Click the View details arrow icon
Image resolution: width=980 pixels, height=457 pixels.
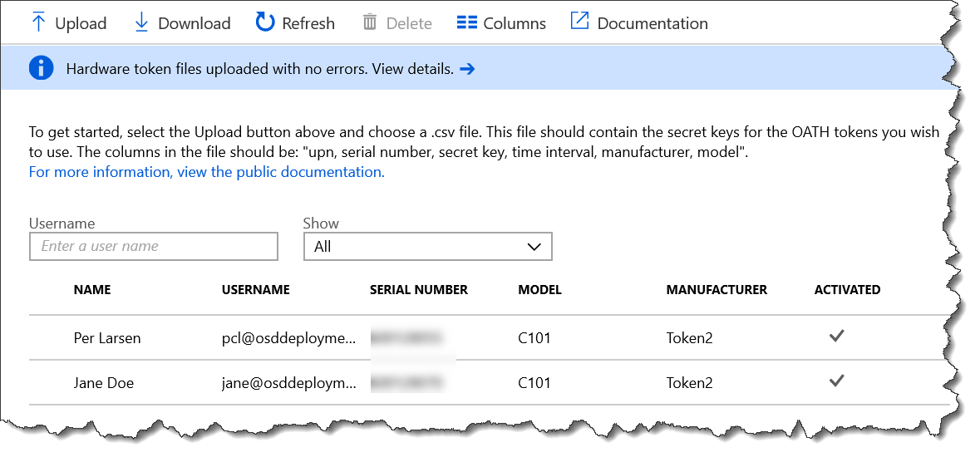(467, 69)
